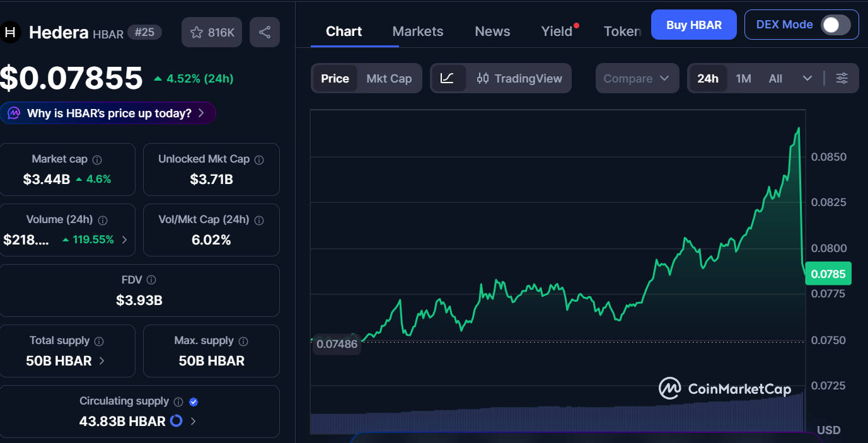Click the 6.02% Vol/Mkt Cap value
This screenshot has height=443, width=868.
[211, 239]
